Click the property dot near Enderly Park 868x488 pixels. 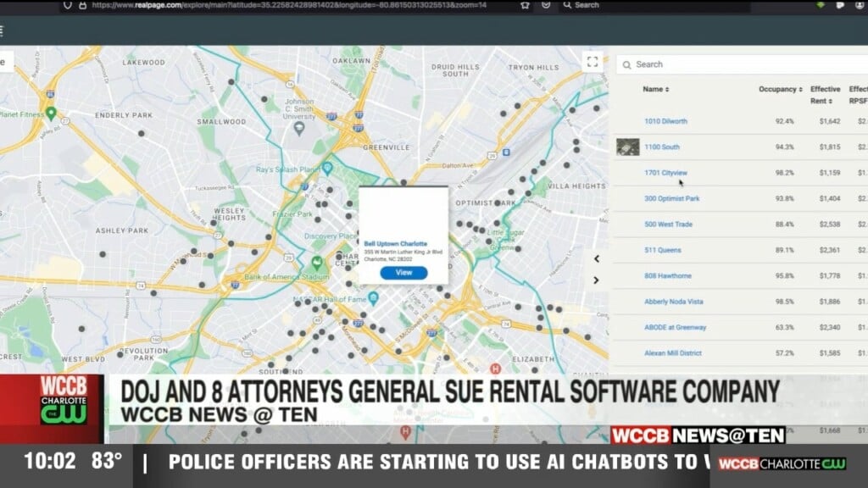[x=142, y=133]
